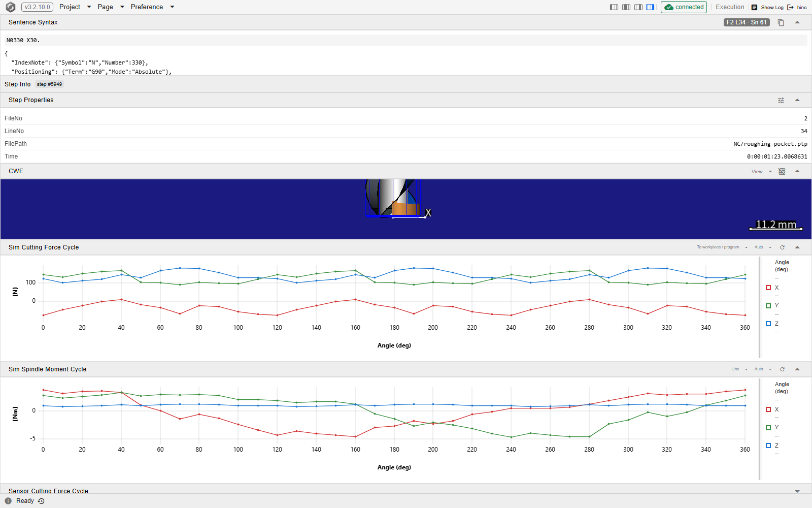Refresh the Sim Spindle Moment Cycle chart
The image size is (812, 508).
782,369
